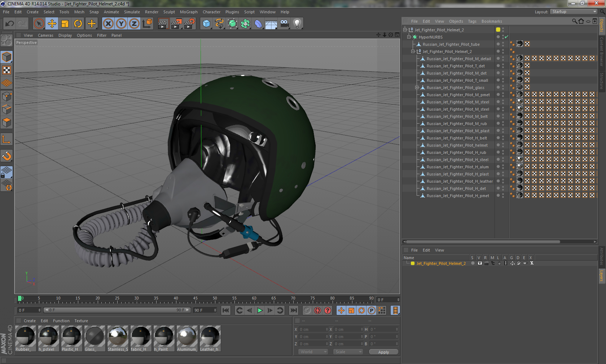Enable Polygons mode in left toolbar

[x=6, y=123]
